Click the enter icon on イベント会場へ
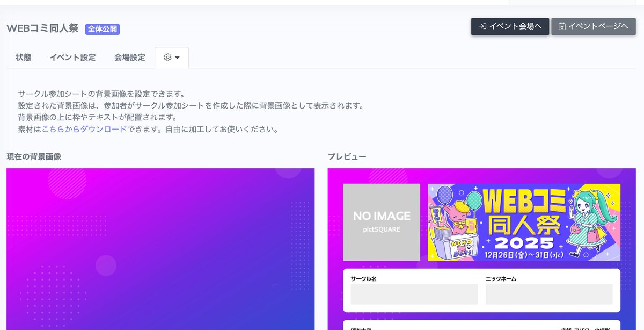The width and height of the screenshot is (644, 330). tap(482, 26)
